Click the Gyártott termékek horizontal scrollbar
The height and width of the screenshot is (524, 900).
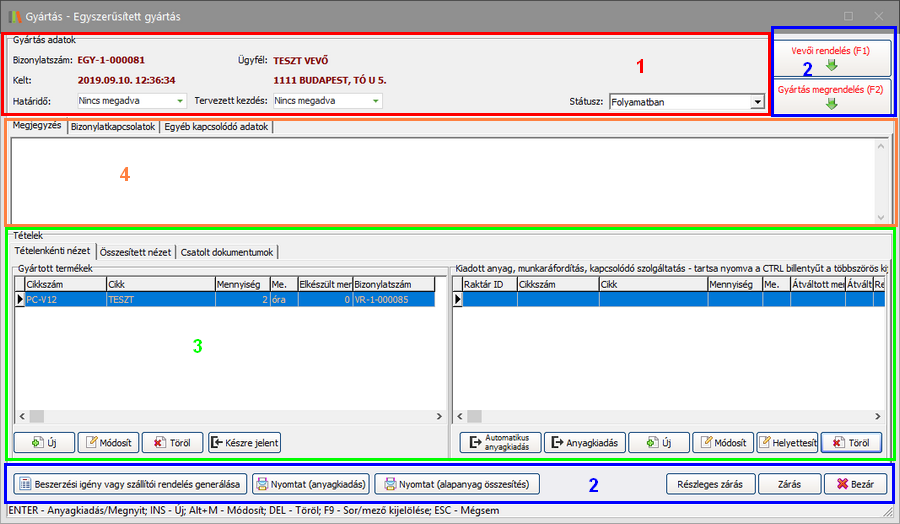(230, 416)
